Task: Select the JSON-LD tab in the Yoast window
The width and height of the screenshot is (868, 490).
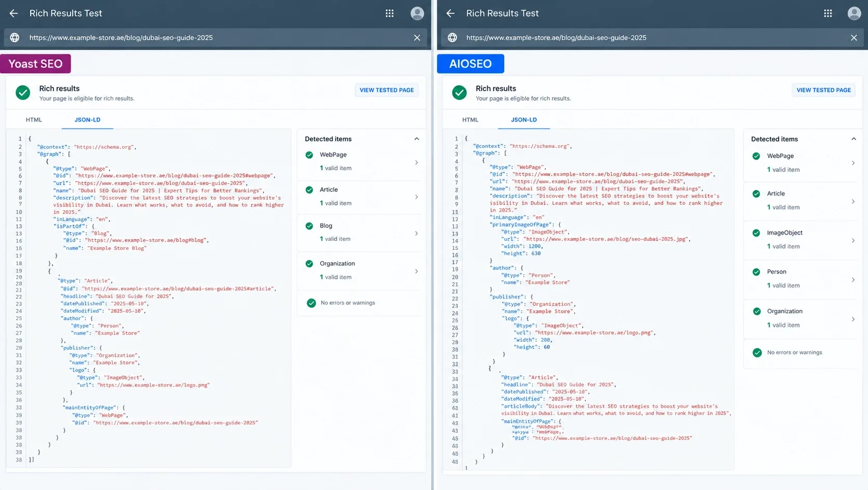Action: click(x=87, y=120)
